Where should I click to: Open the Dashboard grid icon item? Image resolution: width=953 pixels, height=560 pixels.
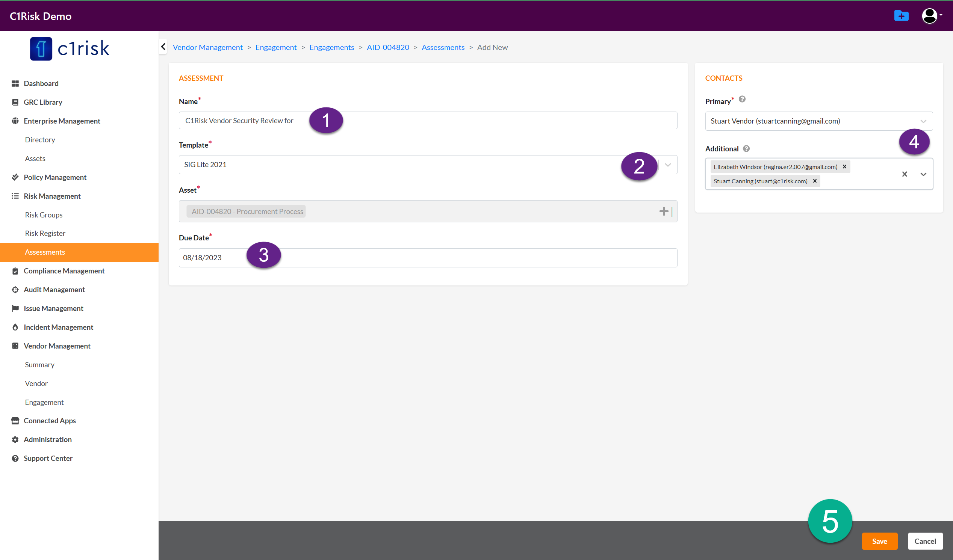[15, 83]
